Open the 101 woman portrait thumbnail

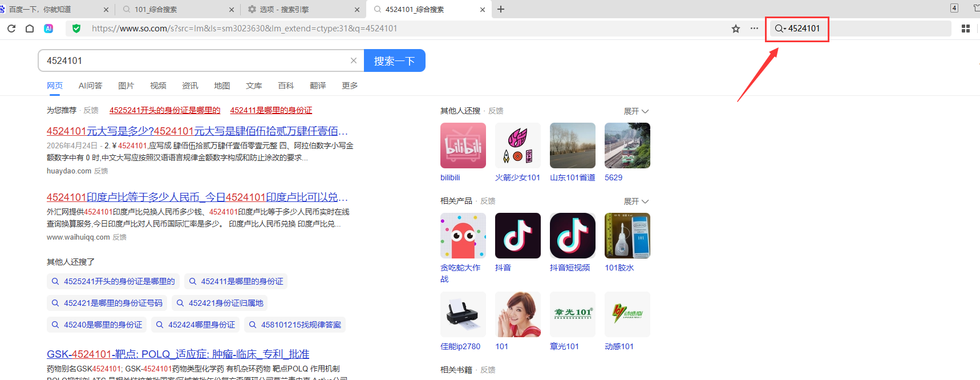(x=518, y=314)
